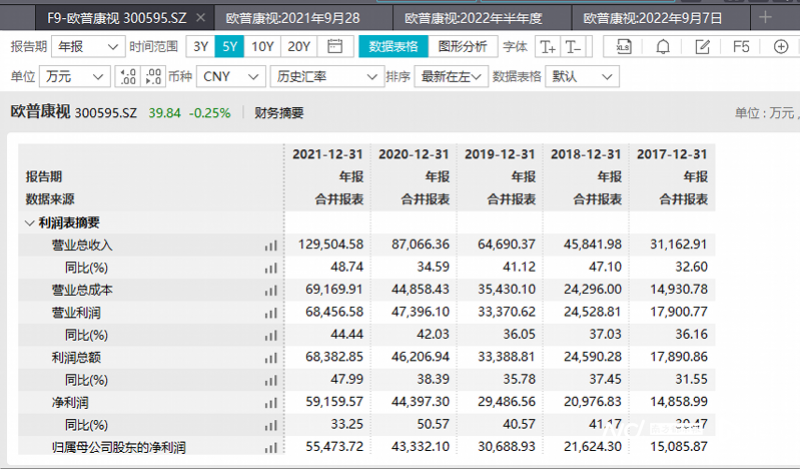The height and width of the screenshot is (469, 800).
Task: Click chart icon for 利润总额 同比(%) row
Action: (x=271, y=380)
